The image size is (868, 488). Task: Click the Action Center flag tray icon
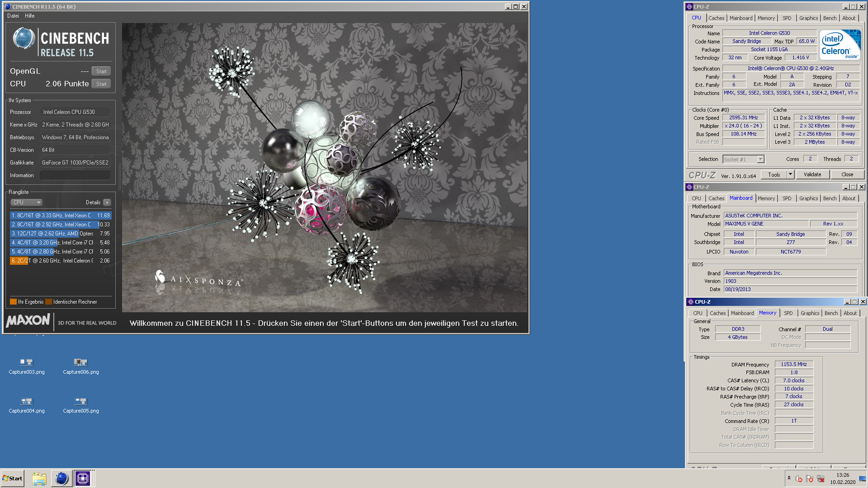pos(809,479)
